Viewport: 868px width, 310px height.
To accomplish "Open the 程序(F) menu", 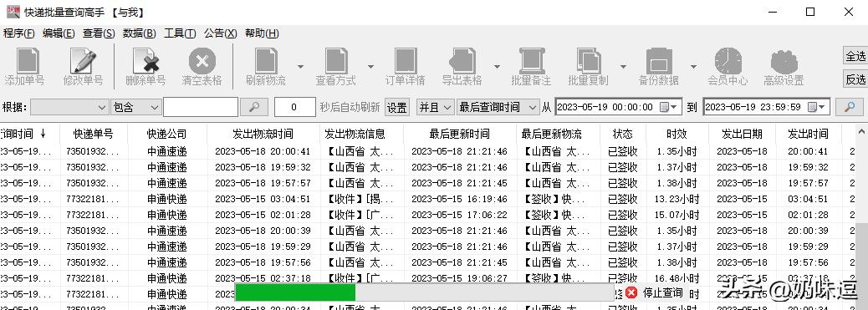I will [x=19, y=33].
